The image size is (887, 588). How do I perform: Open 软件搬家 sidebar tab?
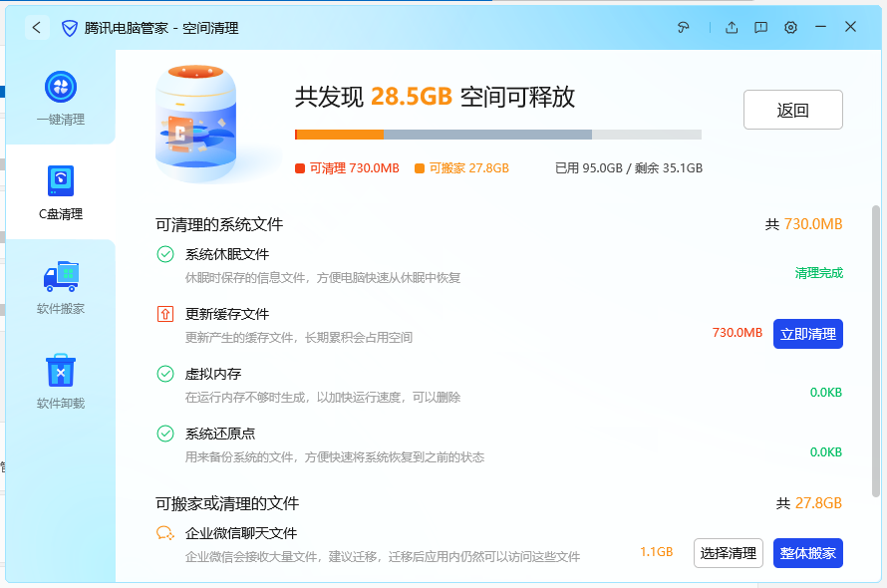[61, 287]
